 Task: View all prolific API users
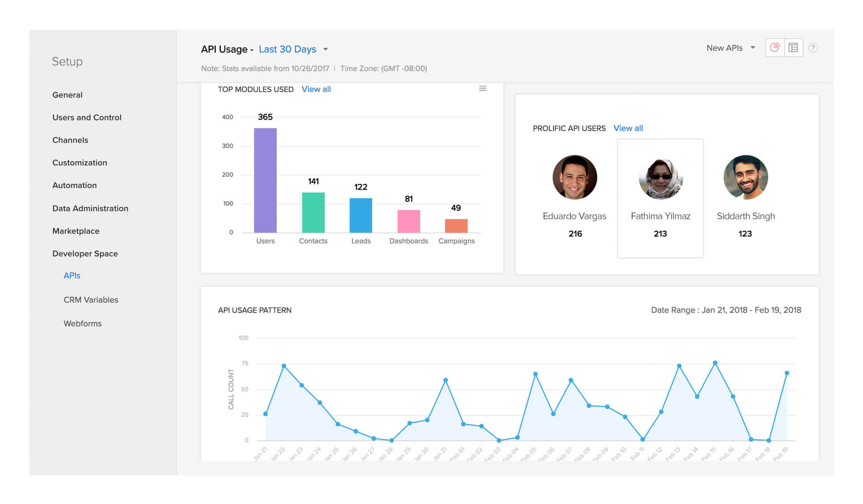pos(628,128)
